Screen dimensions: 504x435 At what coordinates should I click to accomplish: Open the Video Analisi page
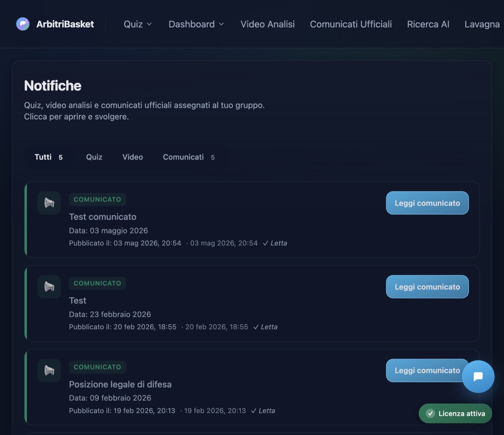coord(267,24)
